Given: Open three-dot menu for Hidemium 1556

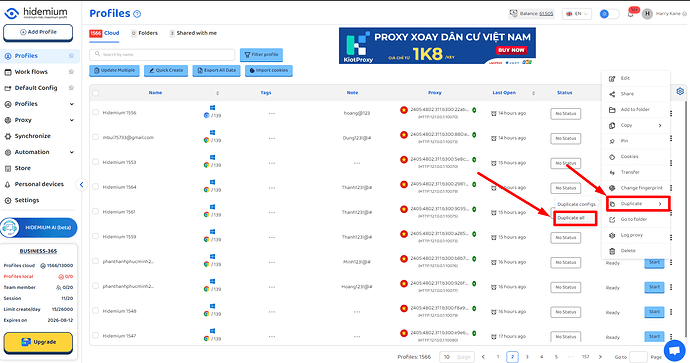Looking at the screenshot, I should pos(671,114).
